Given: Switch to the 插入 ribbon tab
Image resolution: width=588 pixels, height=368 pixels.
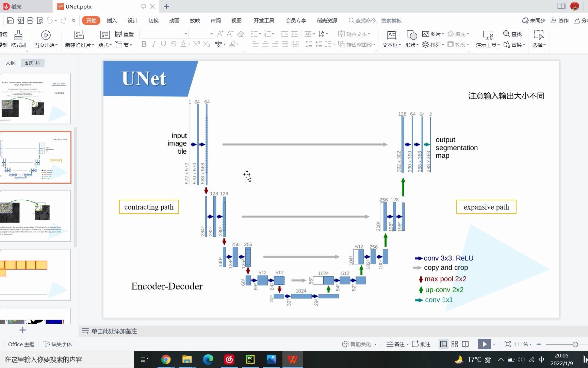Looking at the screenshot, I should 112,20.
